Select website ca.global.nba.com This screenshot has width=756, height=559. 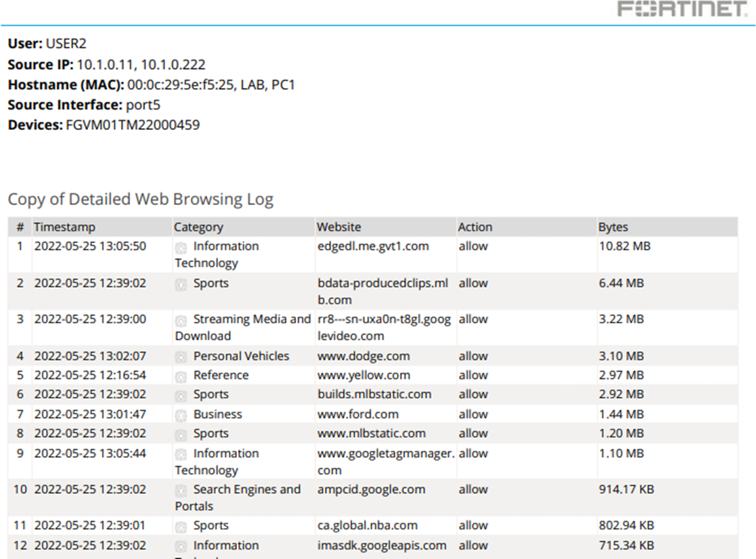click(x=368, y=526)
